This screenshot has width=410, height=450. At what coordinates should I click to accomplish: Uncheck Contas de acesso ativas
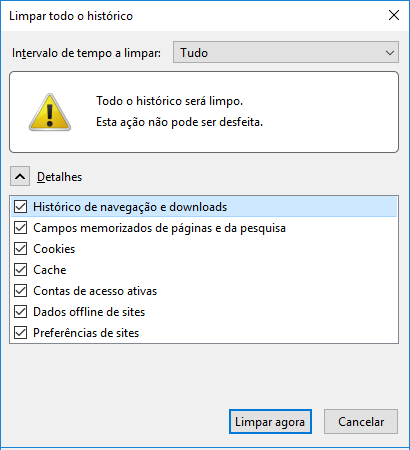(x=21, y=291)
